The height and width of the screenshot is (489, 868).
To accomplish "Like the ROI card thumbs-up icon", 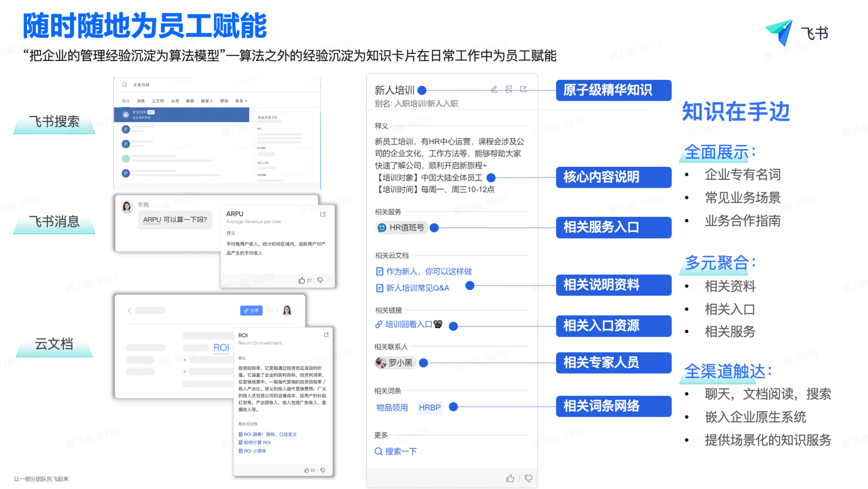I will click(307, 470).
